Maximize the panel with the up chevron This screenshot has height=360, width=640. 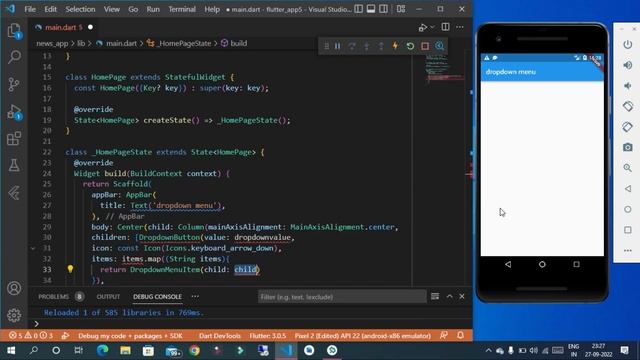(449, 296)
